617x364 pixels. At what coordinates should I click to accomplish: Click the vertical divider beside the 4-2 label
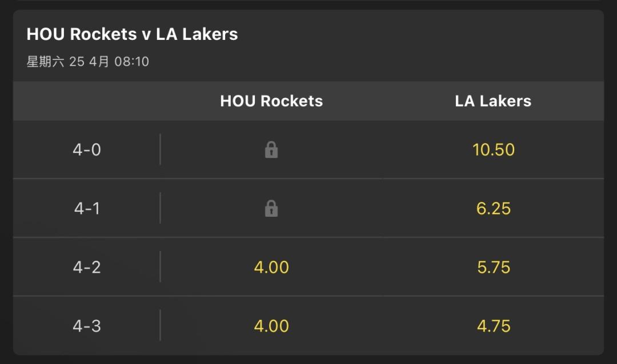click(160, 267)
